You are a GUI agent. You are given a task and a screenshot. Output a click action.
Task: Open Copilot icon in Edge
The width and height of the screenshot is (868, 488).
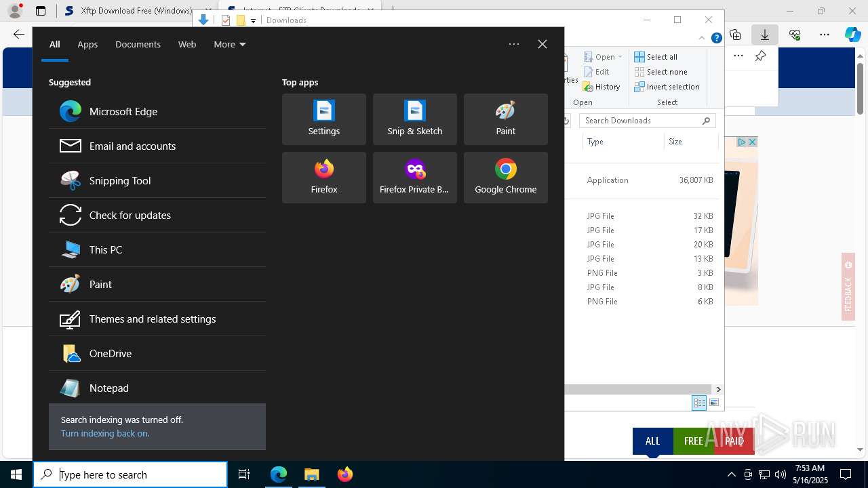click(853, 35)
